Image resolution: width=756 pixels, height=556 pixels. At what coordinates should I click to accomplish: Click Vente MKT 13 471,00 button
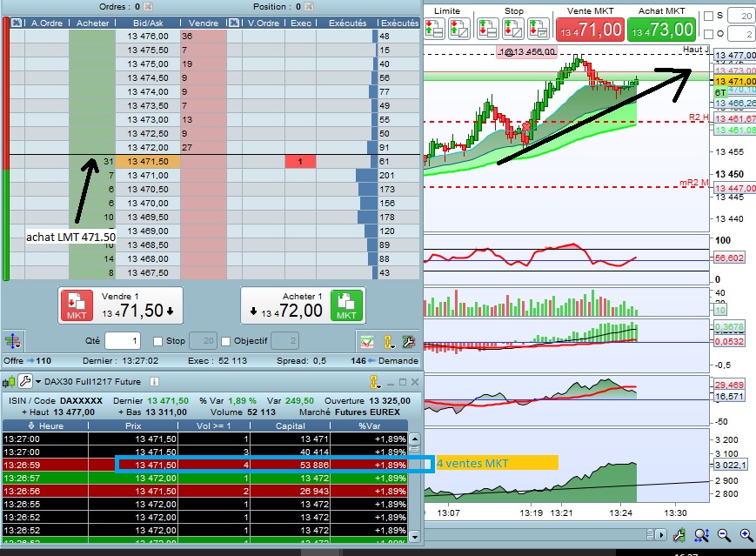(x=590, y=30)
